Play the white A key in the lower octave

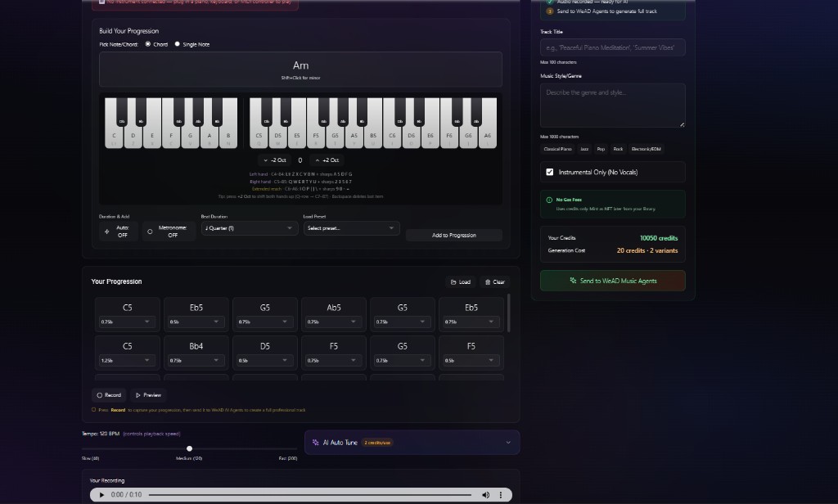tap(209, 137)
